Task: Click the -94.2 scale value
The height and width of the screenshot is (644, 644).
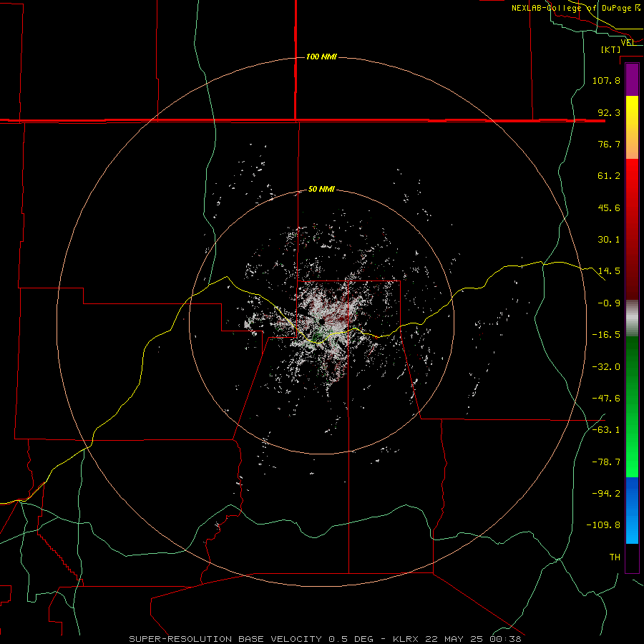Action: point(606,493)
